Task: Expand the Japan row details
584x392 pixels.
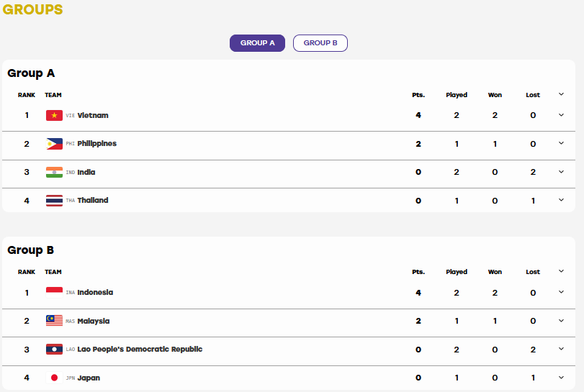Action: click(x=561, y=378)
